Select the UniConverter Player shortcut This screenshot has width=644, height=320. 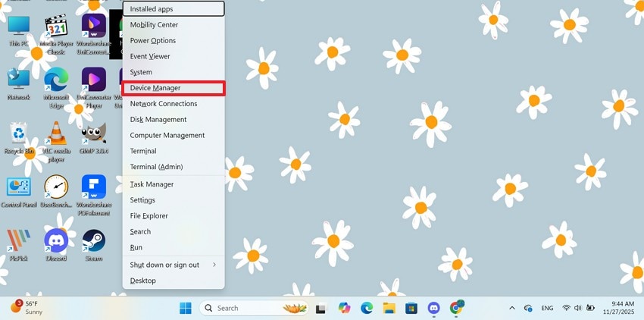coord(94,88)
